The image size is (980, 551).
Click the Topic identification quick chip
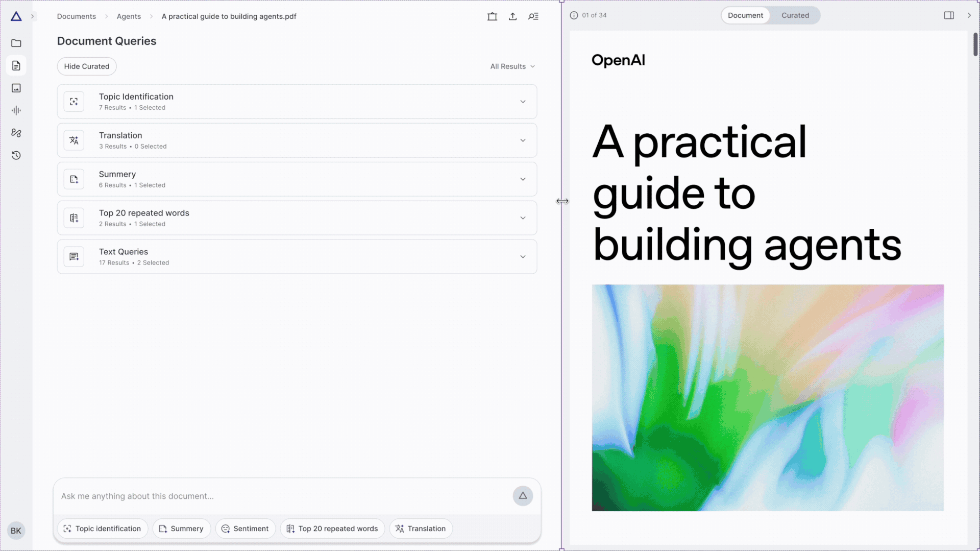103,529
